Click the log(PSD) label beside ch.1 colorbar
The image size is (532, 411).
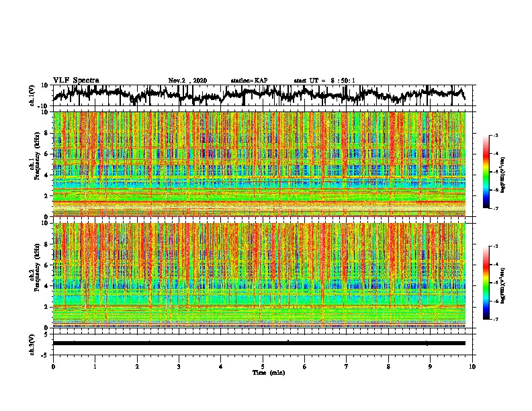(502, 175)
